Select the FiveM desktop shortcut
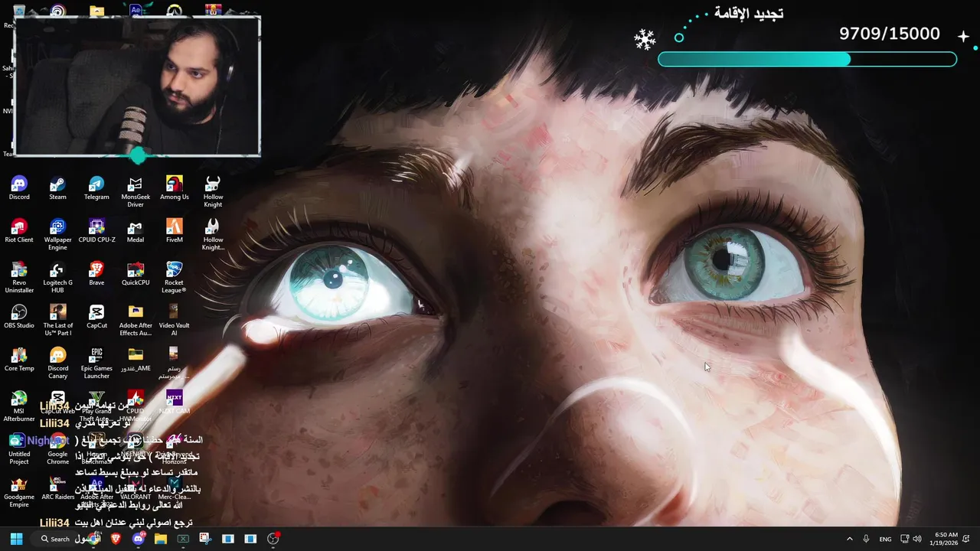Viewport: 980px width, 551px height. (174, 231)
